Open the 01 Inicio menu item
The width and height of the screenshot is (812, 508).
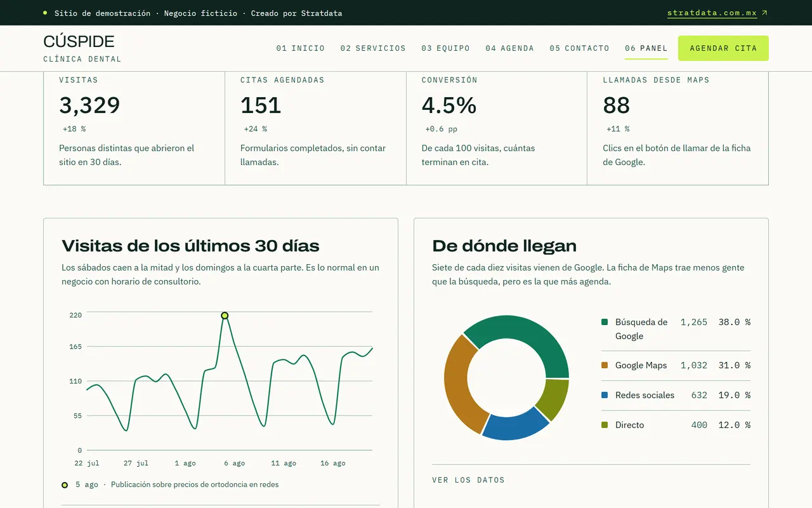pos(301,48)
